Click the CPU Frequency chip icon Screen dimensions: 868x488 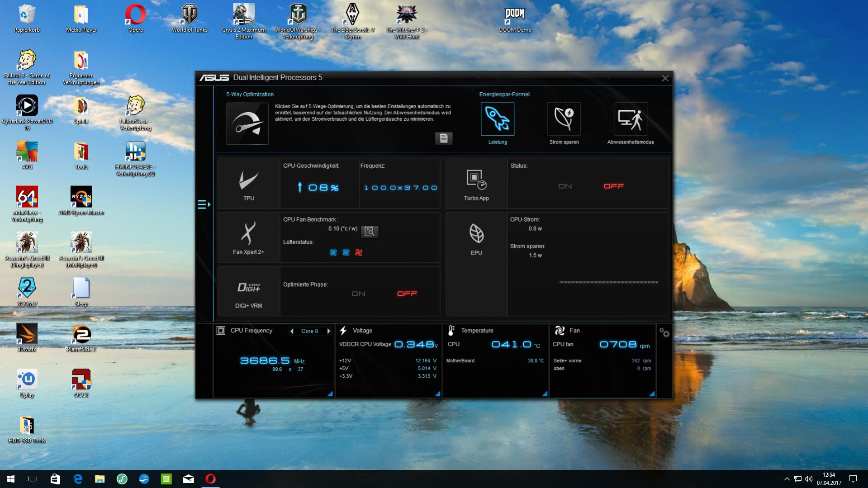pyautogui.click(x=221, y=331)
